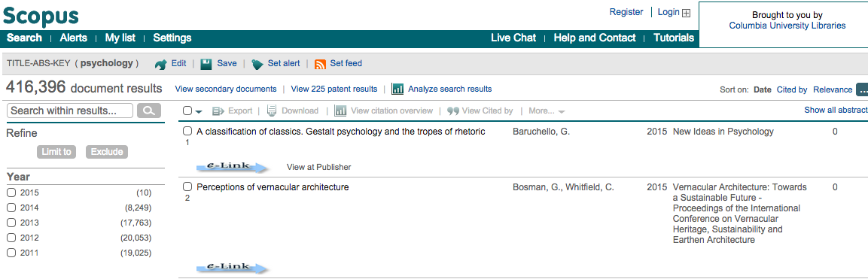868x279 pixels.
Task: Open source New Ideas in Psychology
Action: (x=723, y=132)
